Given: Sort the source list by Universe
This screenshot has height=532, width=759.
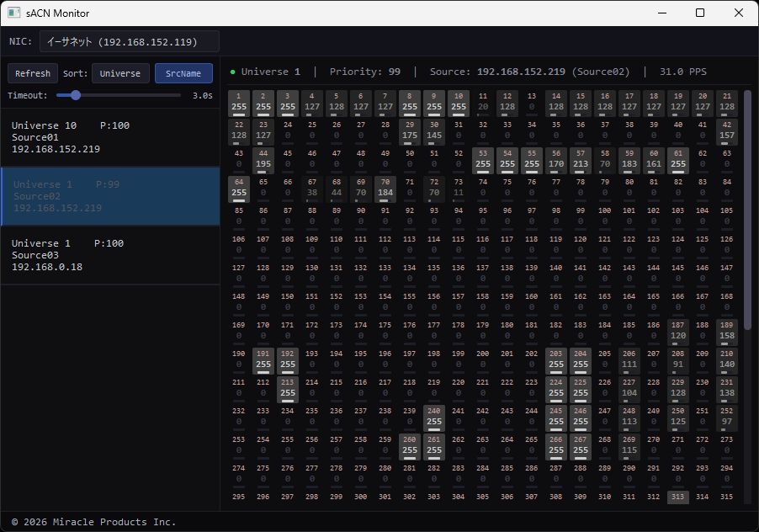Looking at the screenshot, I should click(x=120, y=73).
